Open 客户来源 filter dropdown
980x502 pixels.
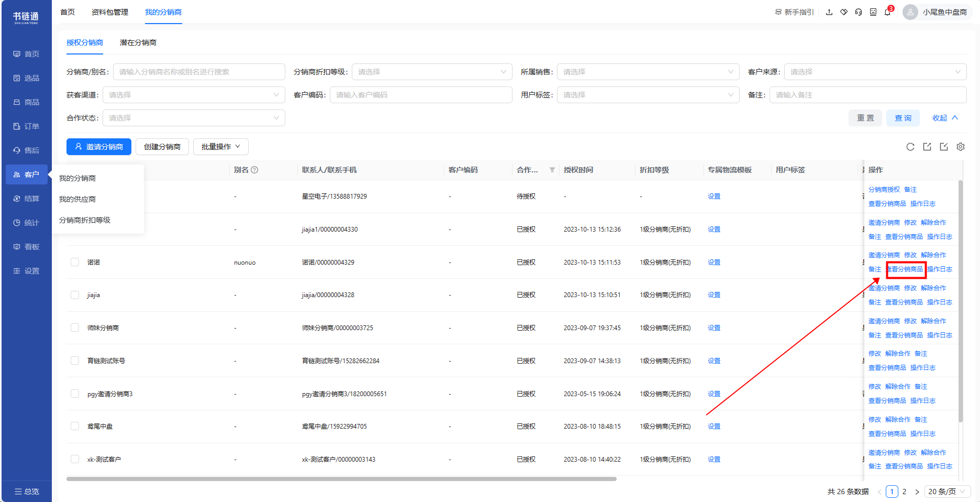pos(875,72)
